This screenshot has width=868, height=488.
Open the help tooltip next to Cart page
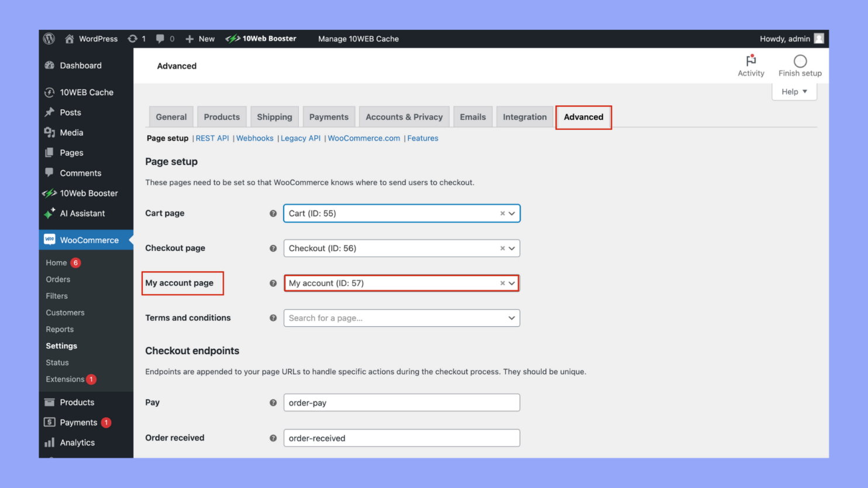[273, 213]
